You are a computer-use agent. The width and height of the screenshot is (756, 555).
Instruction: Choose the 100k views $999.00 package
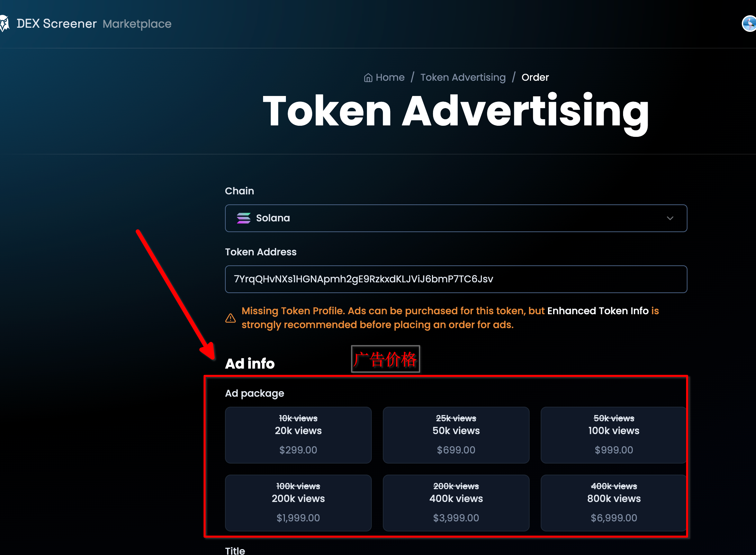[x=613, y=435]
